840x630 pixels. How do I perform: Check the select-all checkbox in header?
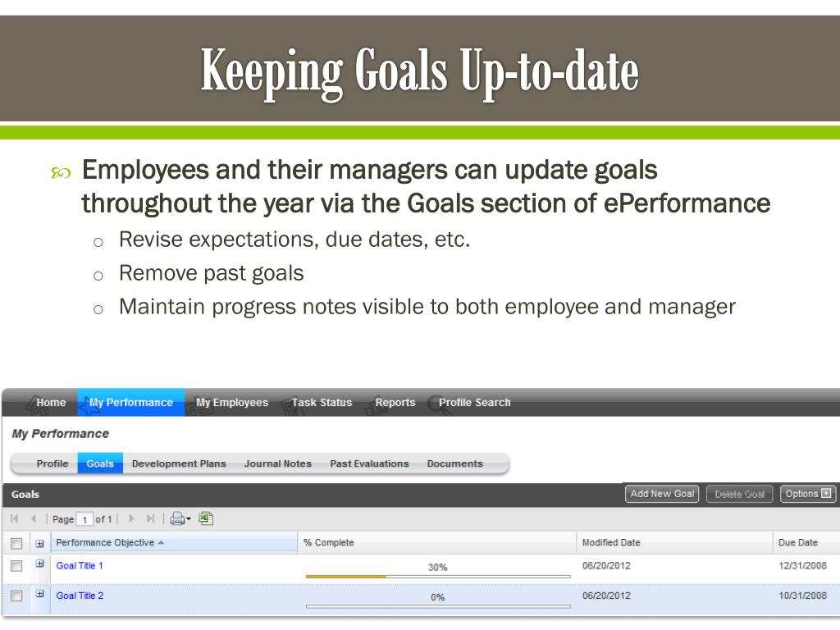(16, 544)
